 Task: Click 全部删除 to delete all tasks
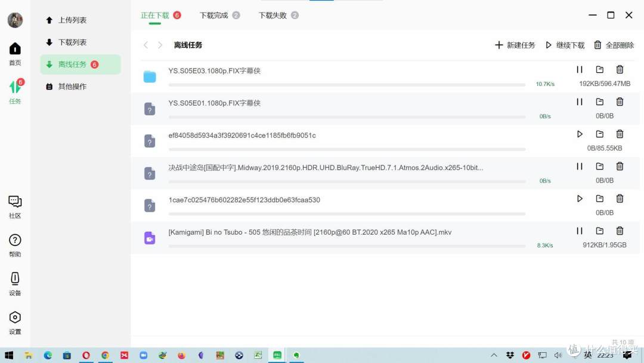(614, 45)
